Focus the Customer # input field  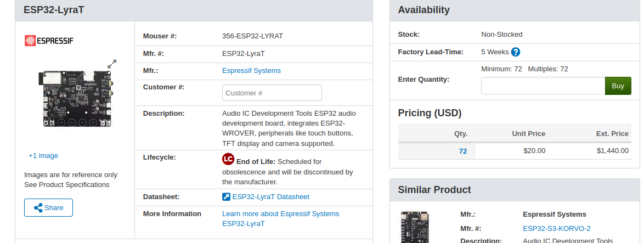tap(272, 93)
